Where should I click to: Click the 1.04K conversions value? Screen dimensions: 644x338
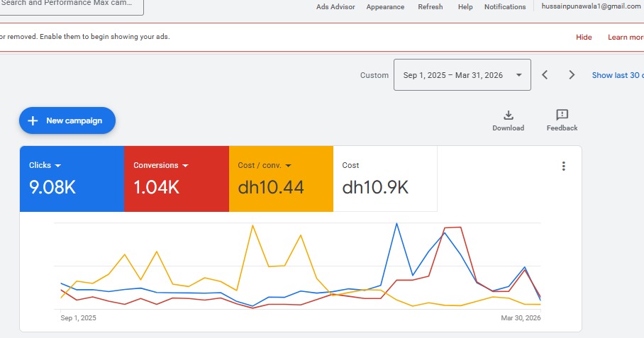pos(157,188)
